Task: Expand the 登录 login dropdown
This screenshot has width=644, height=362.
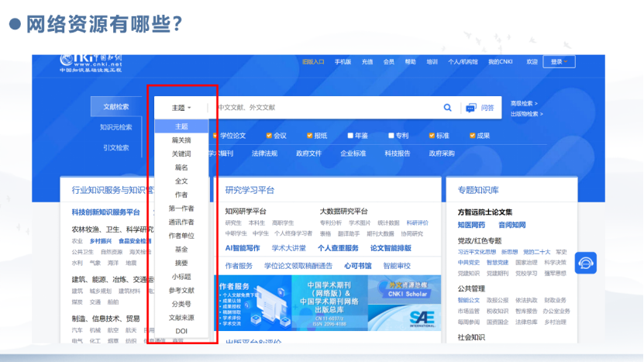Action: [x=559, y=62]
